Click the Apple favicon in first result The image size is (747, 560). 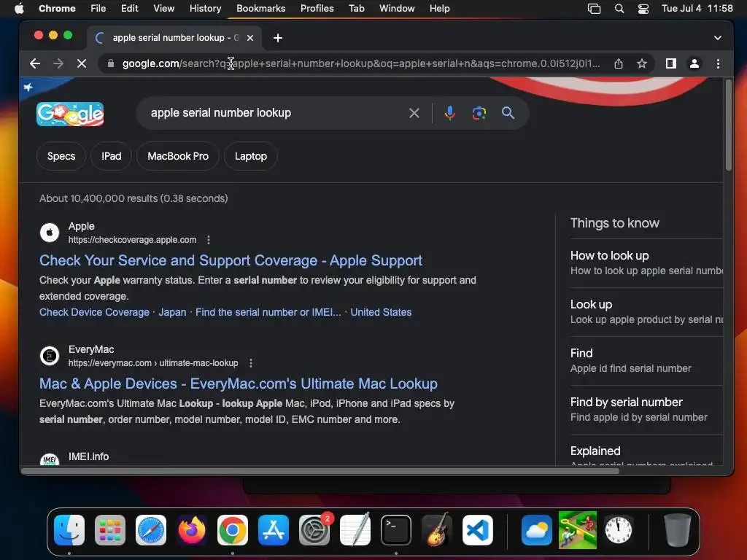(50, 233)
